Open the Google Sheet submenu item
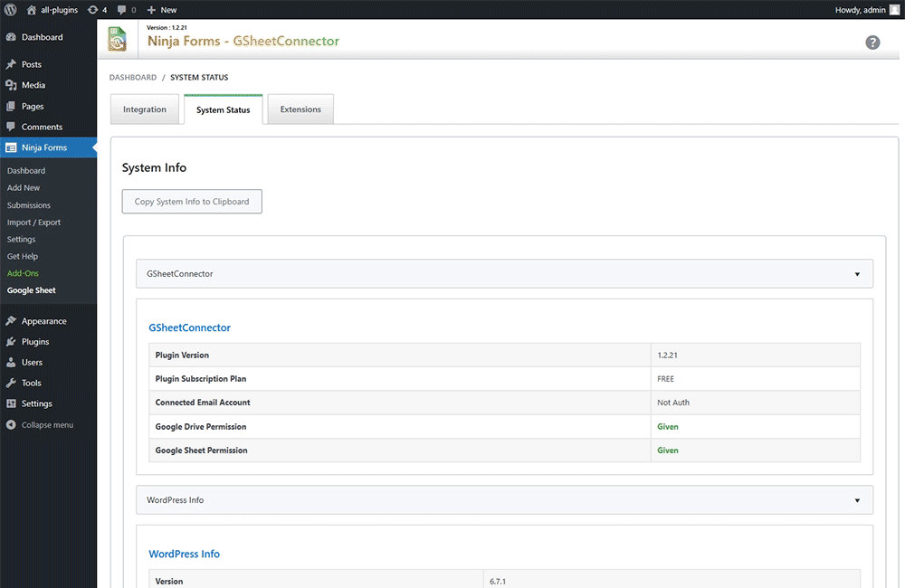The height and width of the screenshot is (588, 905). (x=31, y=290)
